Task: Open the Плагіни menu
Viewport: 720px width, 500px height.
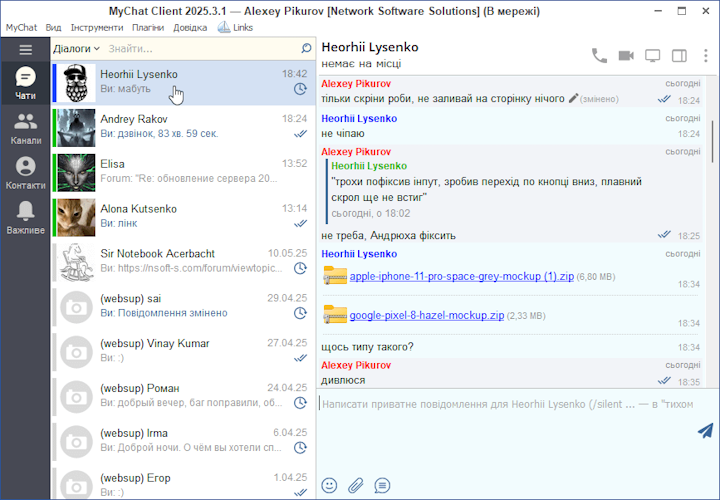Action: pyautogui.click(x=148, y=28)
